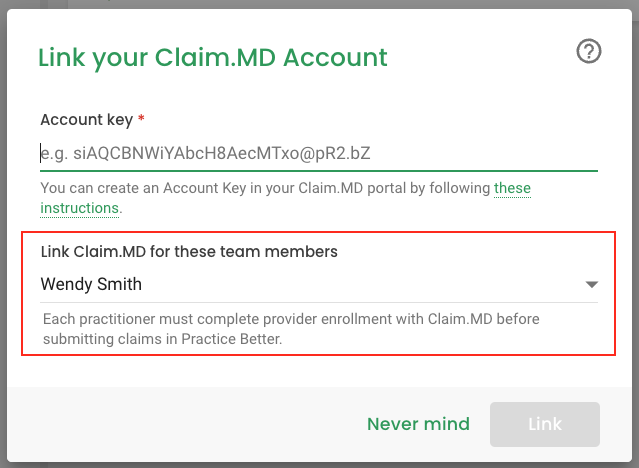This screenshot has width=639, height=468.
Task: Click the grey Link button
Action: (545, 424)
